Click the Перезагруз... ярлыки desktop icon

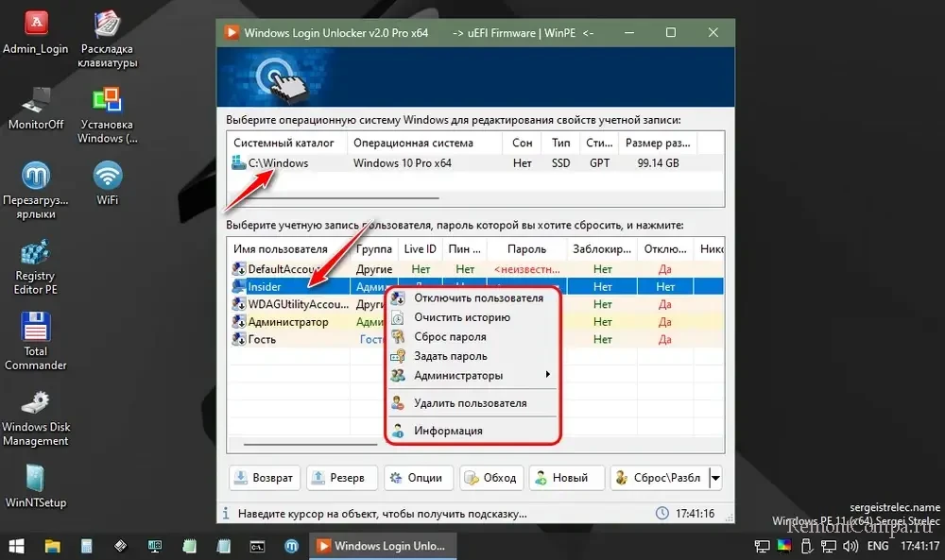[x=36, y=190]
